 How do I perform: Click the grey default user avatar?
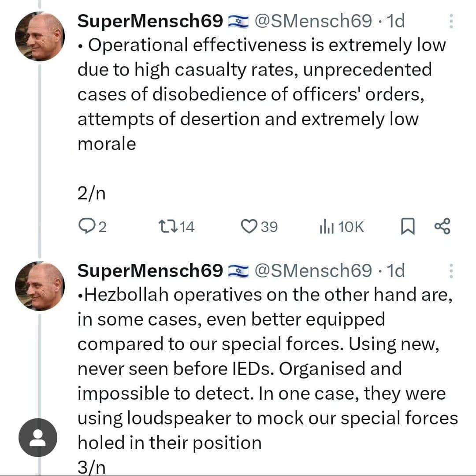point(38,437)
